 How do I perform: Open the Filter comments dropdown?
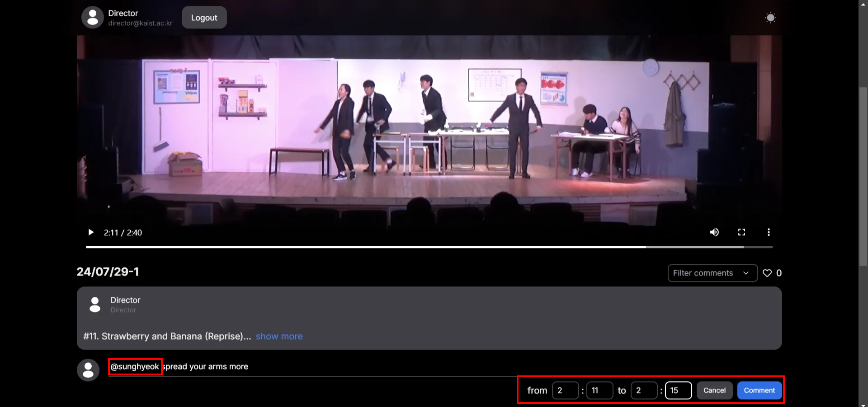pos(712,273)
